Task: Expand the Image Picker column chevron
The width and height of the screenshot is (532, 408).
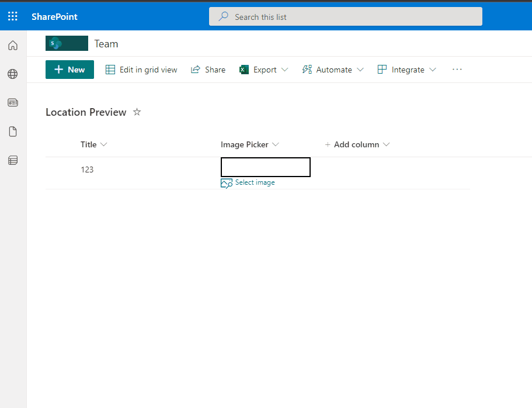Action: tap(276, 144)
